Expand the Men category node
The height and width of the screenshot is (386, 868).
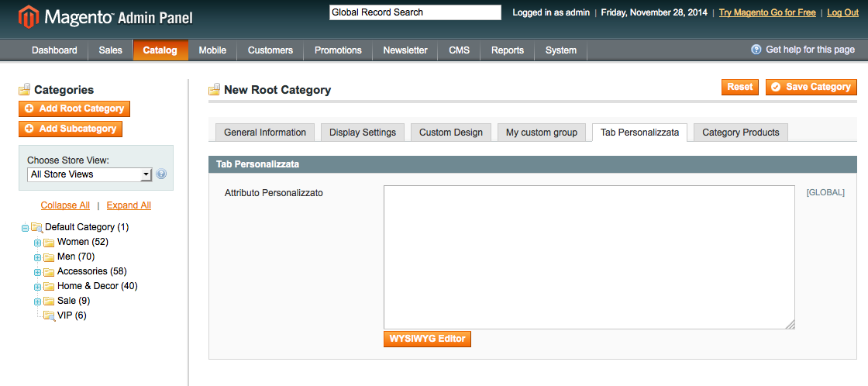(x=37, y=257)
